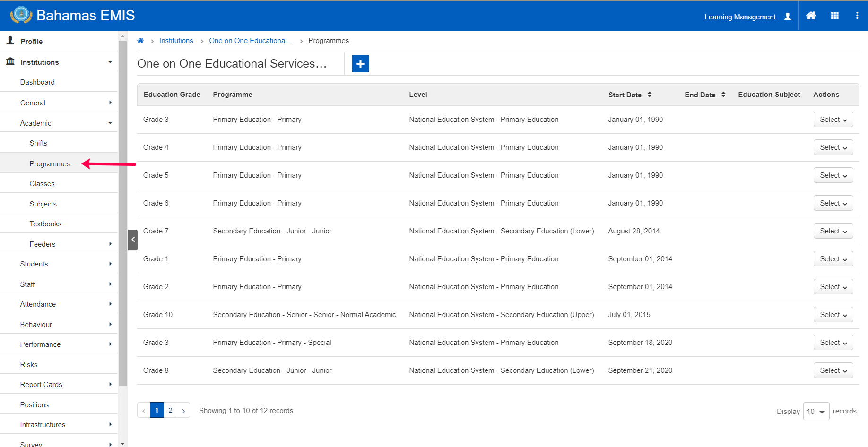Click the Institutions breadcrumb link
Image resolution: width=868 pixels, height=447 pixels.
point(176,41)
